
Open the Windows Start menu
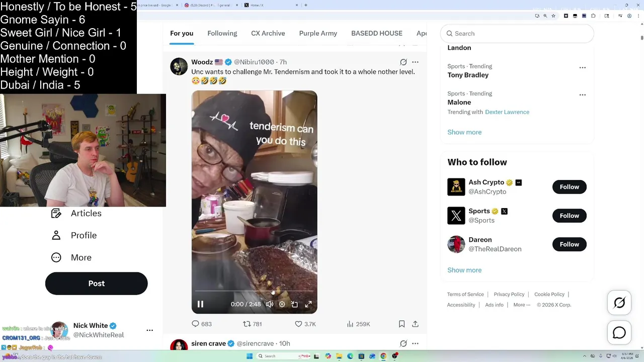(249, 356)
